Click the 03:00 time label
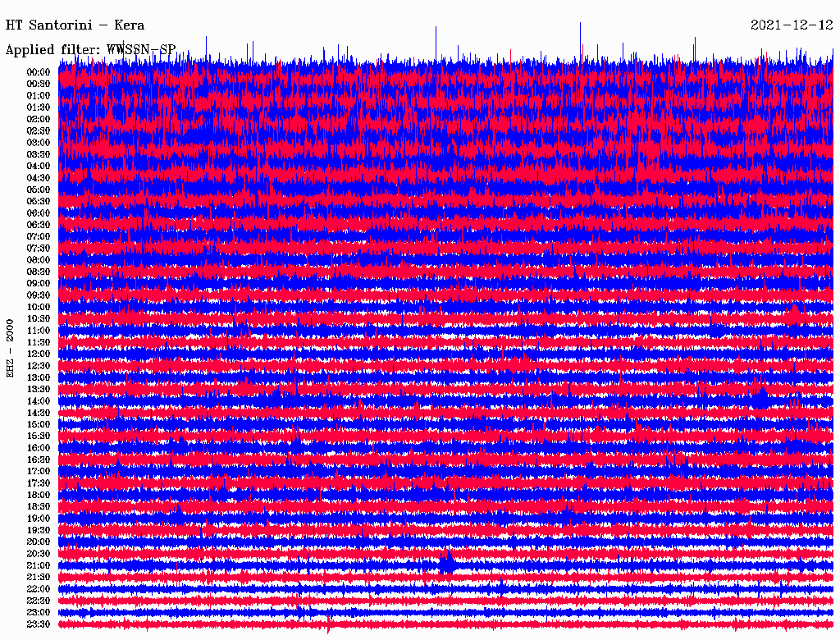840x640 pixels. click(39, 143)
